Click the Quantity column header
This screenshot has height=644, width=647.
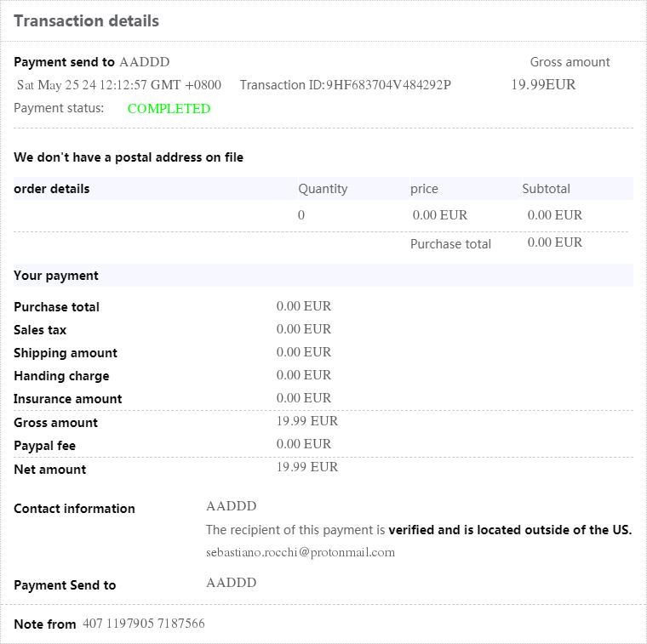point(323,189)
